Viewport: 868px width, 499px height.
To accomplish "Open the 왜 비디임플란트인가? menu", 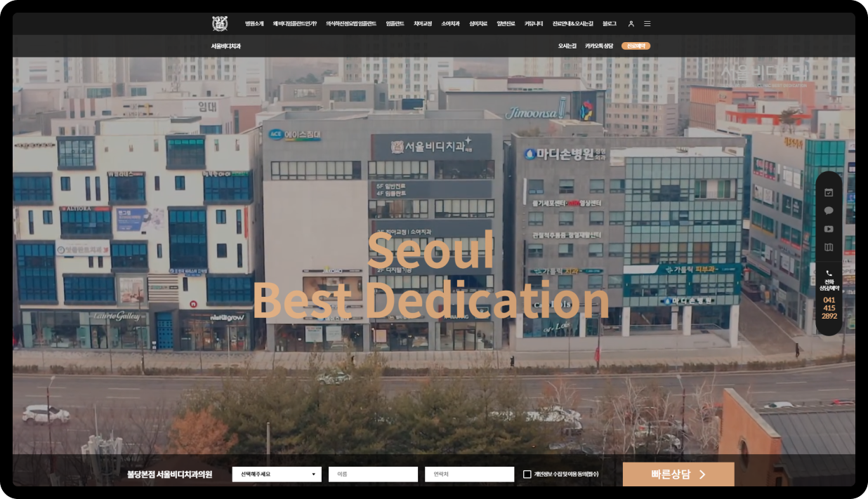I will pyautogui.click(x=295, y=24).
